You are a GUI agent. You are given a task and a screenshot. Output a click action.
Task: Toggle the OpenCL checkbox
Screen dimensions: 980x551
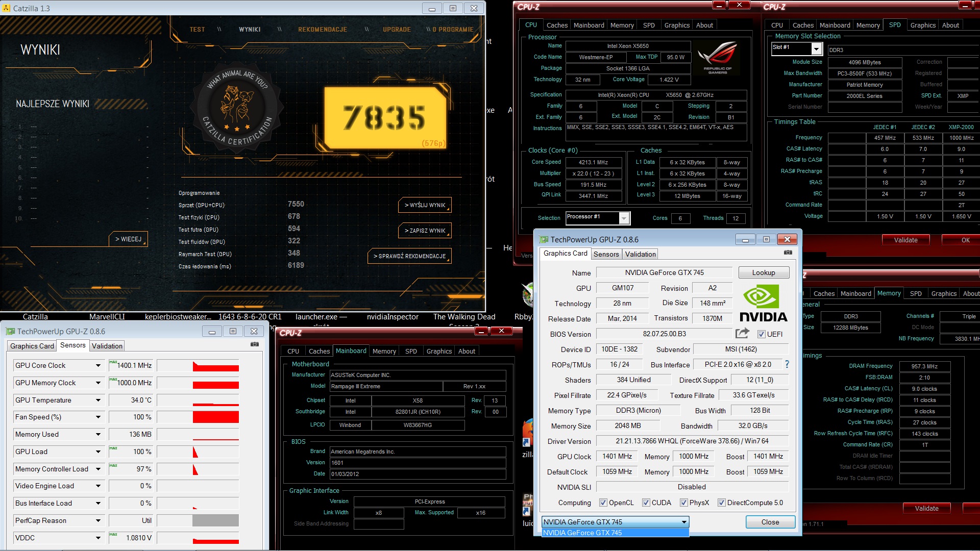[603, 503]
